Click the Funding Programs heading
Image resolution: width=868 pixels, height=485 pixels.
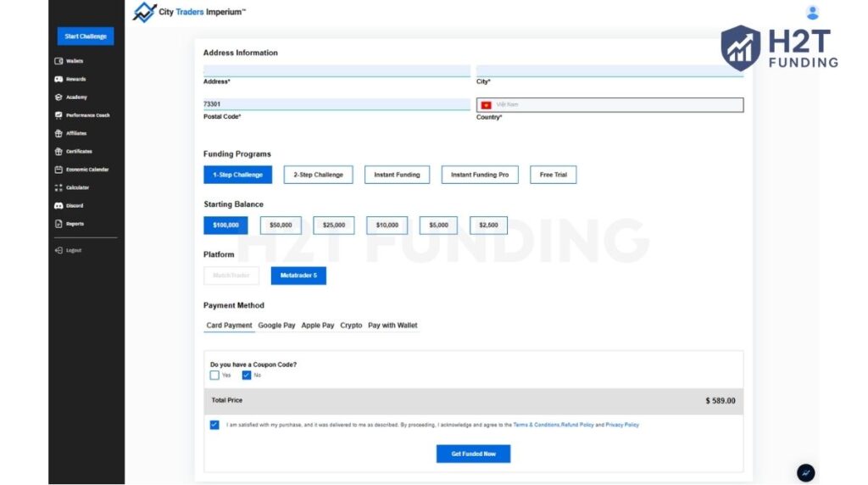coord(237,154)
